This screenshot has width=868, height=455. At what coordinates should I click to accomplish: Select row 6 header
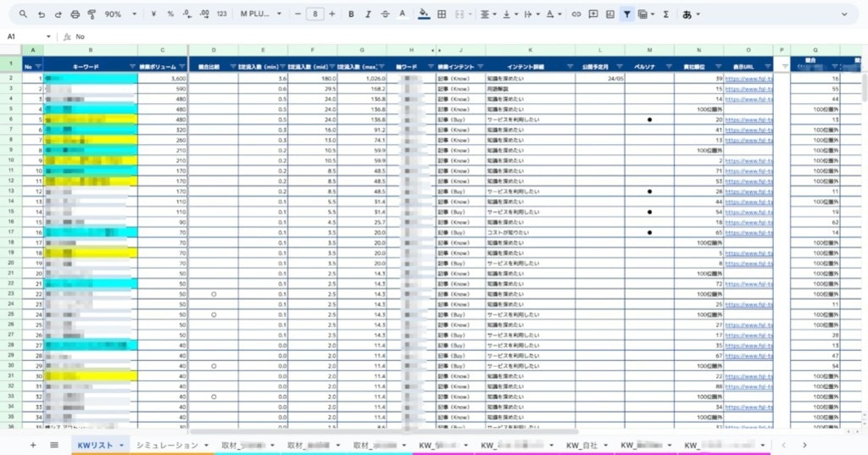[10, 119]
